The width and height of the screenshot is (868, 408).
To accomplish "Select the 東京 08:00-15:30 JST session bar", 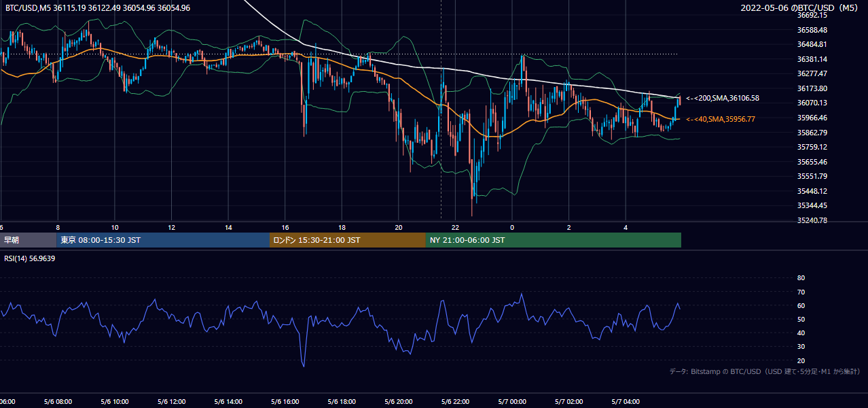I will [163, 240].
